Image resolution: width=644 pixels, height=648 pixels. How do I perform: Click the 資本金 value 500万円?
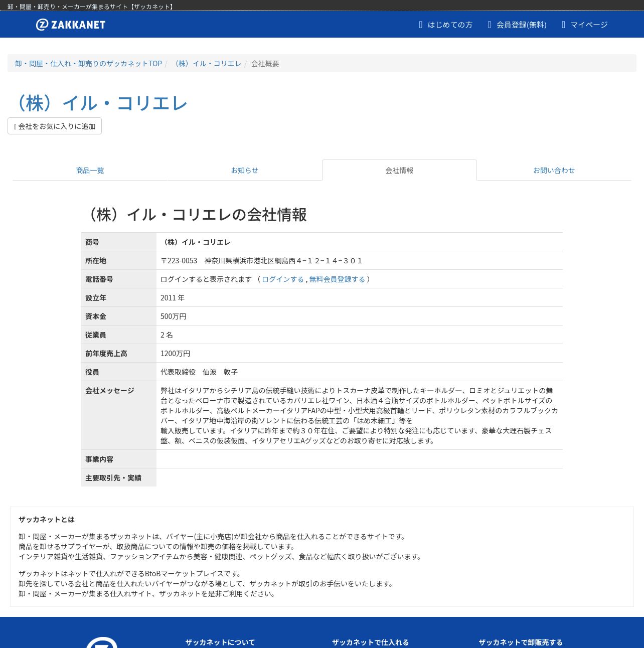174,316
